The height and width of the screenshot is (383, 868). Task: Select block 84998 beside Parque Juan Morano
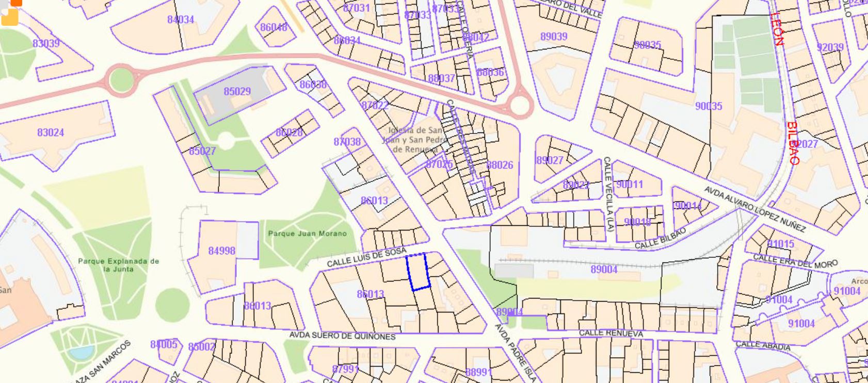(x=221, y=251)
